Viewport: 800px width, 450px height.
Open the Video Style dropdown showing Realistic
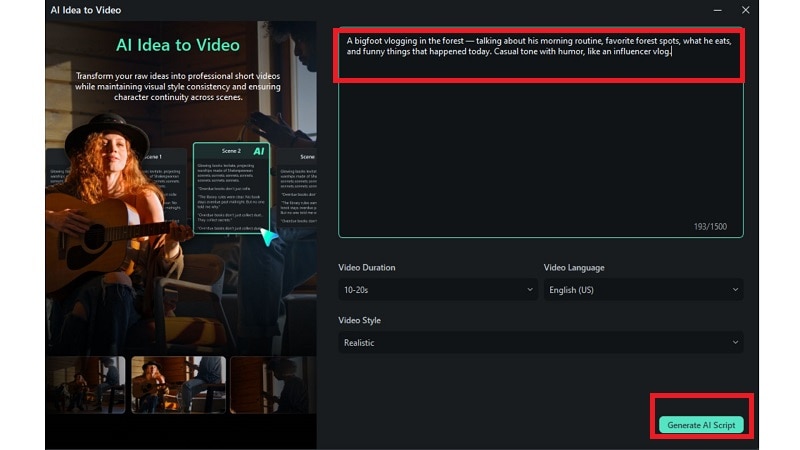point(540,342)
